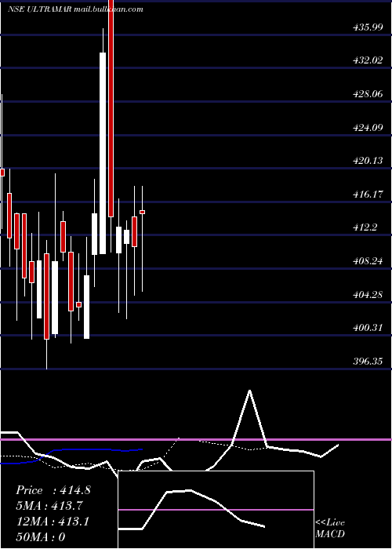Image resolution: width=392 pixels, height=549 pixels.
Task: Click the 420.13 price axis label
Action: click(x=368, y=161)
